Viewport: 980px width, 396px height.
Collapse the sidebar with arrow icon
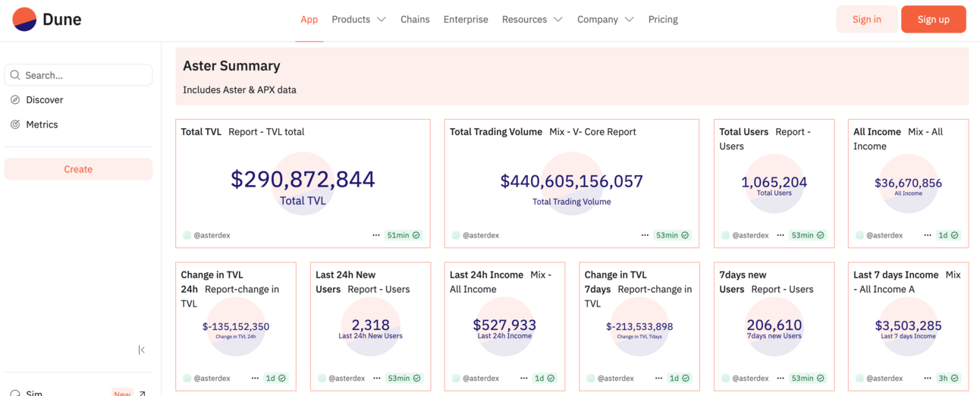click(x=142, y=350)
